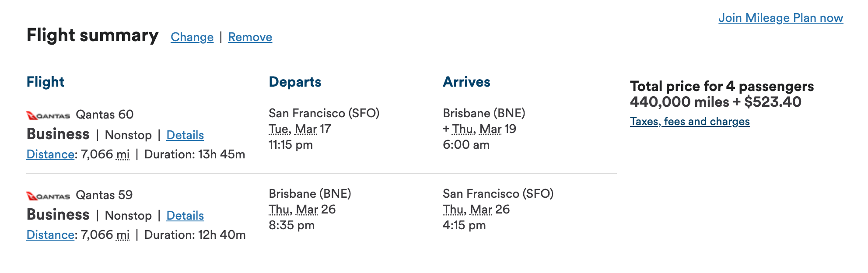Click the Flight summary heading

(x=92, y=35)
